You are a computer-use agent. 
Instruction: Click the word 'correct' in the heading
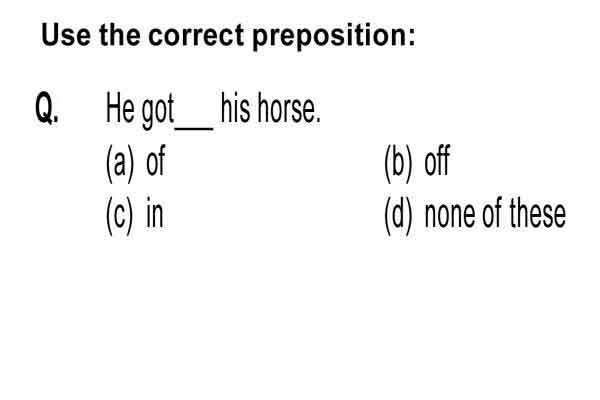tap(196, 35)
